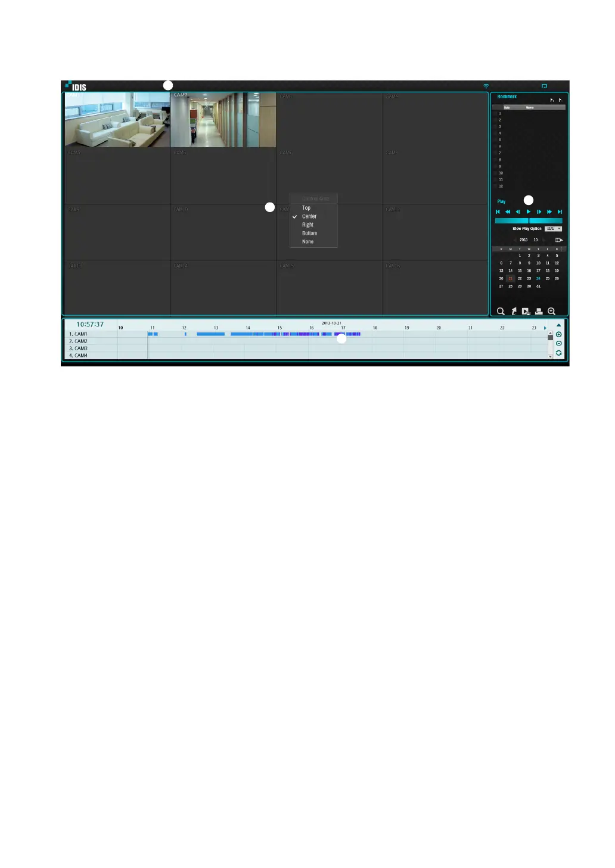Start fast rewind playback
The width and height of the screenshot is (615, 868).
(x=508, y=212)
